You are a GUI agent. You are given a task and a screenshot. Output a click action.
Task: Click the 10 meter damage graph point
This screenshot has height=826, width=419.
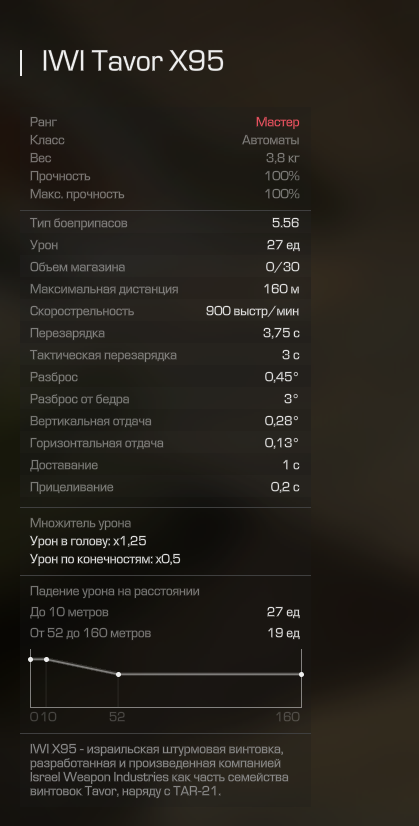point(46,659)
